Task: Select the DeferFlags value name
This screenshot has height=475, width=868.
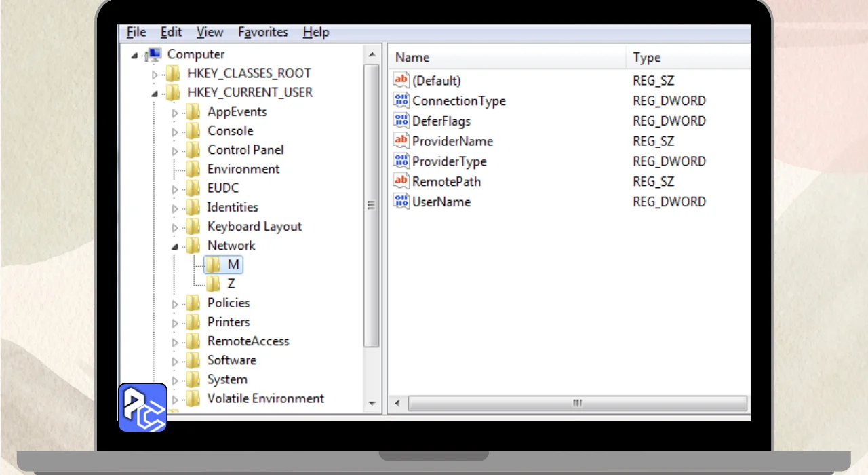Action: 441,121
